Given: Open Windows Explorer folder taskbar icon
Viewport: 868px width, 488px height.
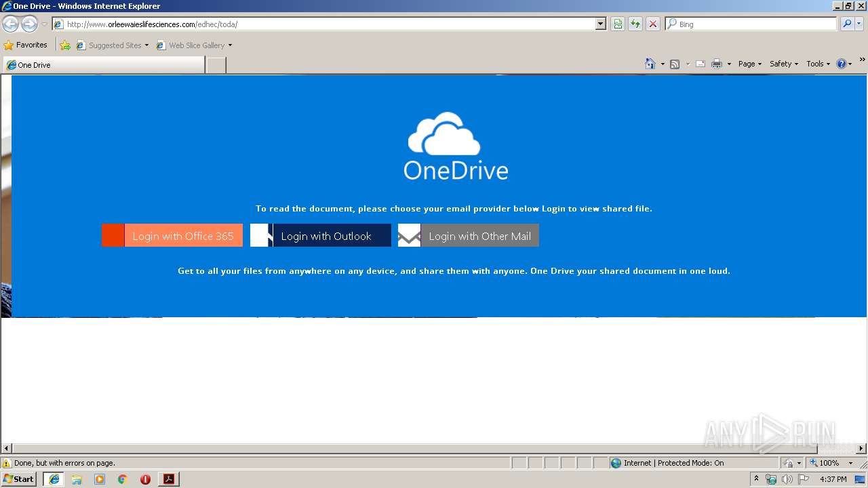Looking at the screenshot, I should pyautogui.click(x=77, y=479).
